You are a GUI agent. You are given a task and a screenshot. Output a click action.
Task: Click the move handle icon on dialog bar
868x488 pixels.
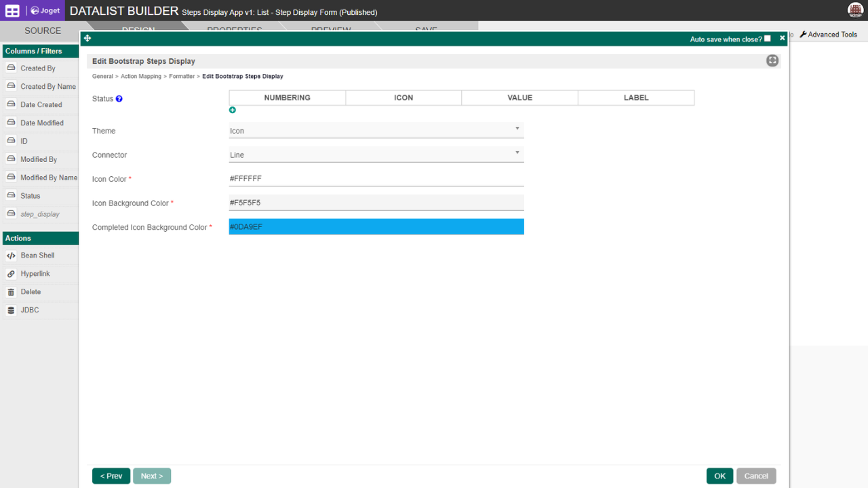87,39
